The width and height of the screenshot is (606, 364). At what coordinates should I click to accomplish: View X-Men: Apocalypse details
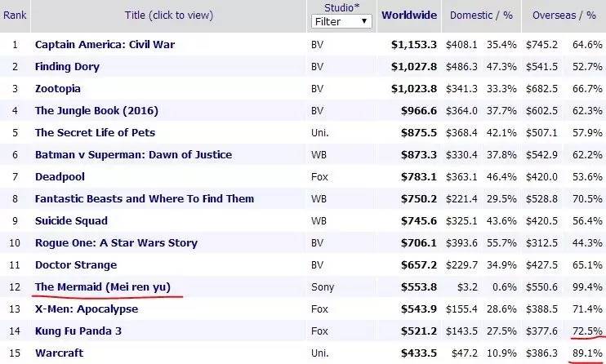point(87,309)
